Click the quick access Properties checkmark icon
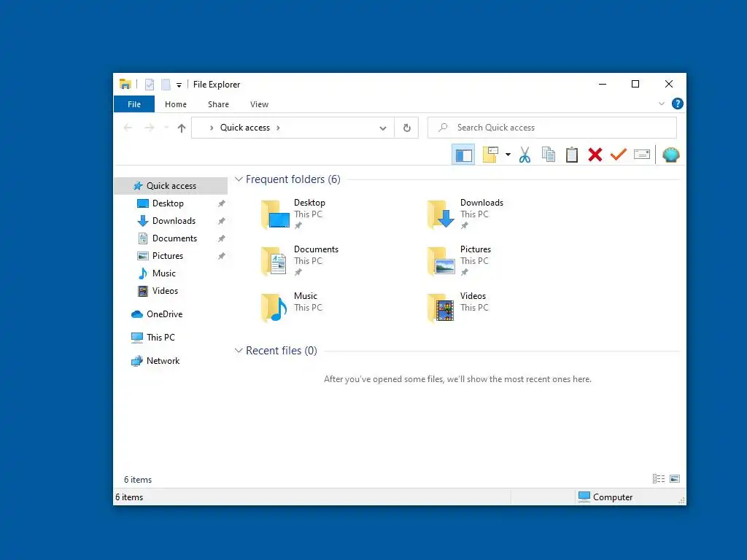747x560 pixels. point(150,85)
